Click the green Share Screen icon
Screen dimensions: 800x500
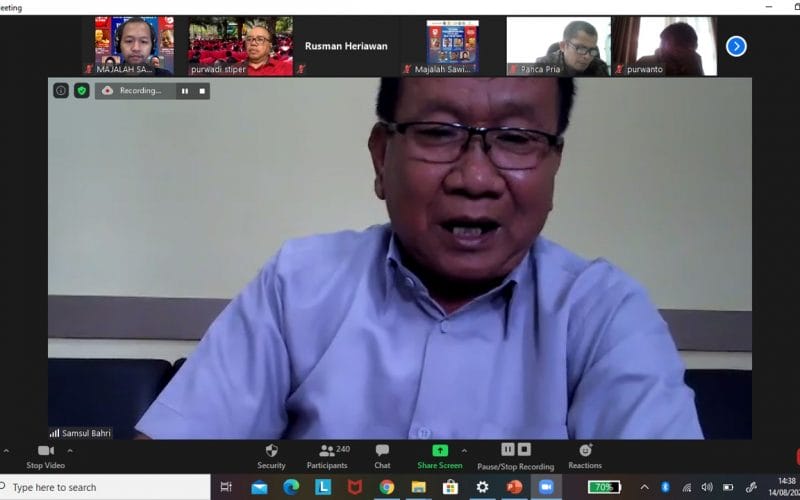(x=440, y=450)
